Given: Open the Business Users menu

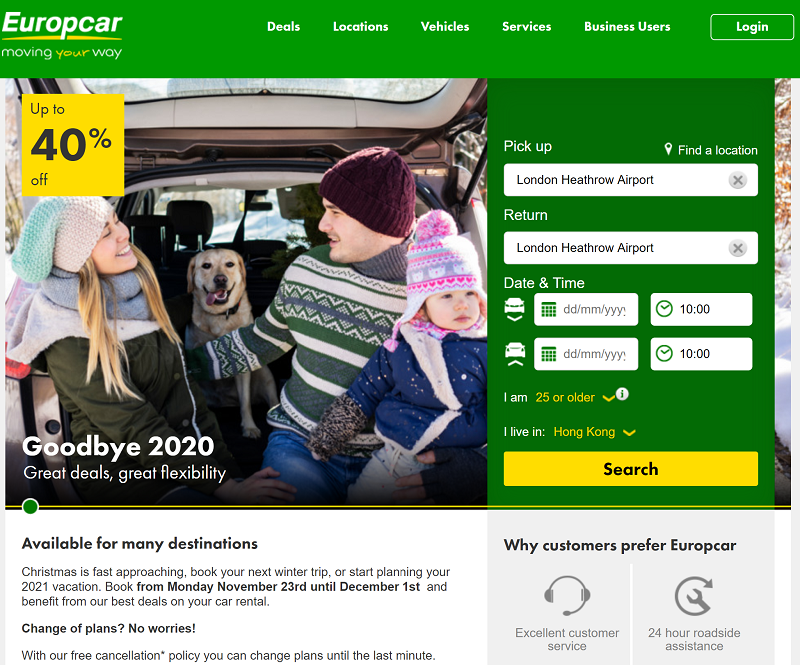Looking at the screenshot, I should pos(627,27).
